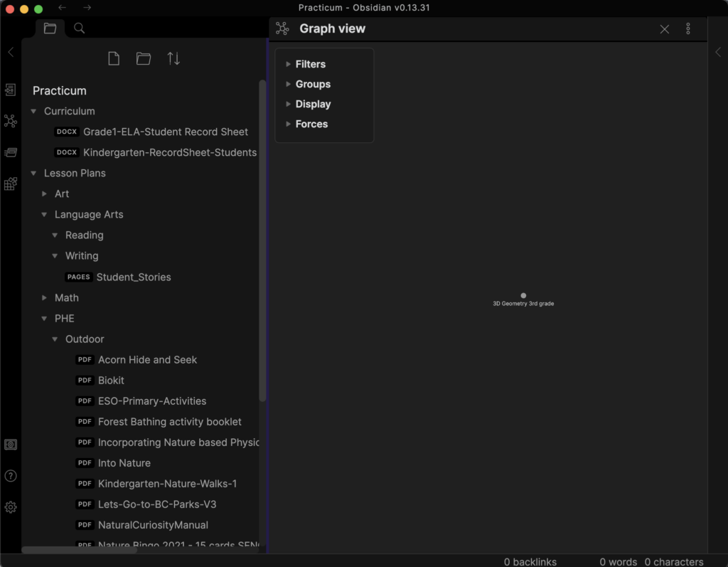The width and height of the screenshot is (728, 567).
Task: Click the new folder icon
Action: click(x=144, y=59)
